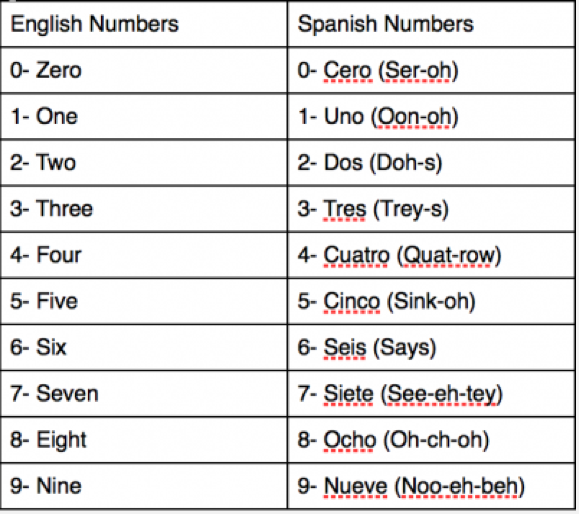
Task: Click the Dos (Doh-s) cell
Action: [x=431, y=163]
